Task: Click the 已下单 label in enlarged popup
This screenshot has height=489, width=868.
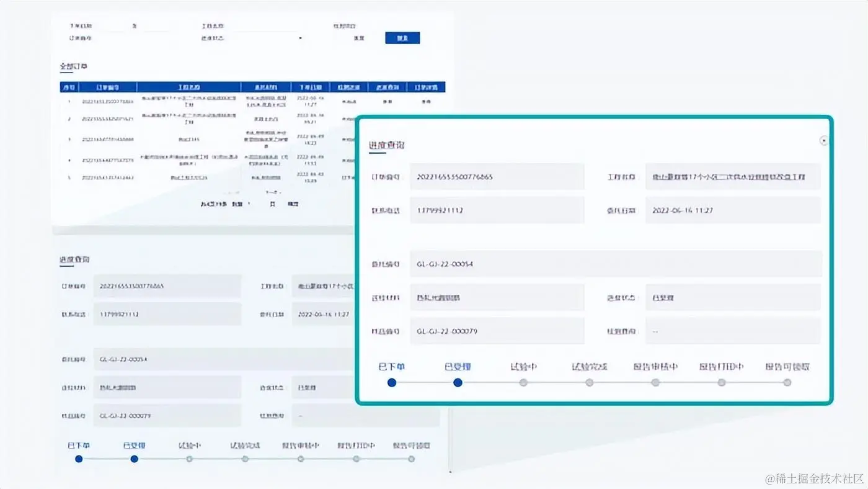Action: pyautogui.click(x=392, y=367)
